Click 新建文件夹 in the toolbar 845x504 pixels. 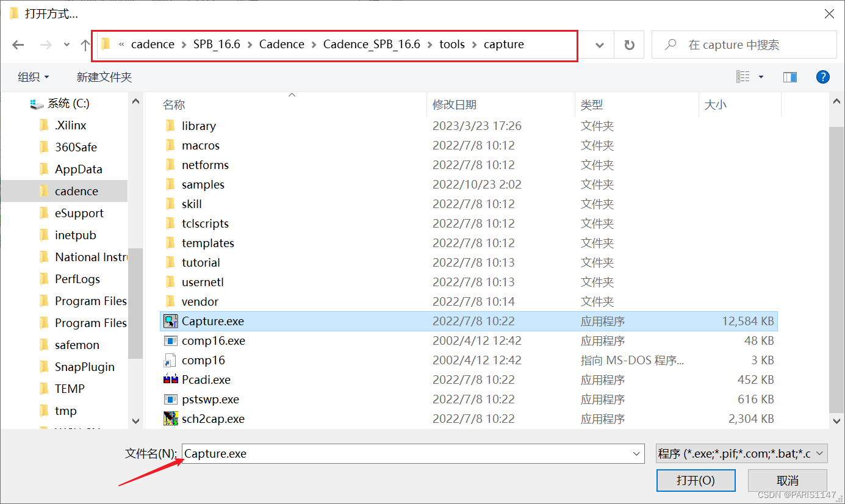click(104, 77)
